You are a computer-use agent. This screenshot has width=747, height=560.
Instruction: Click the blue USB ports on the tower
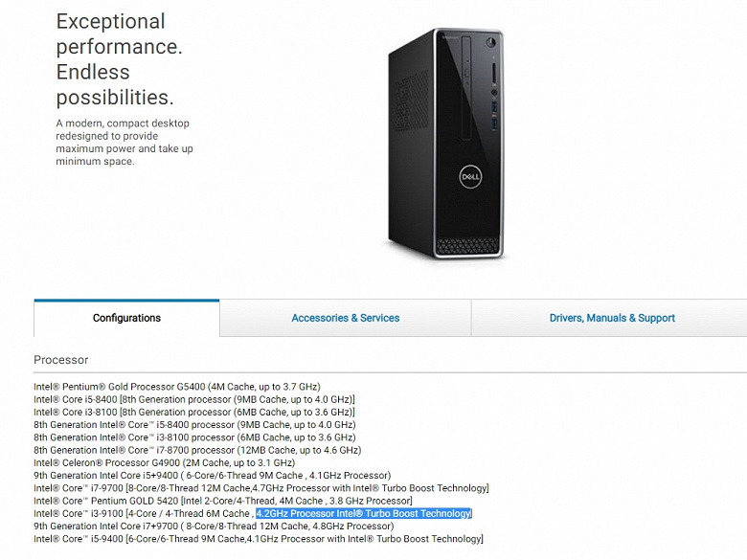pyautogui.click(x=496, y=110)
